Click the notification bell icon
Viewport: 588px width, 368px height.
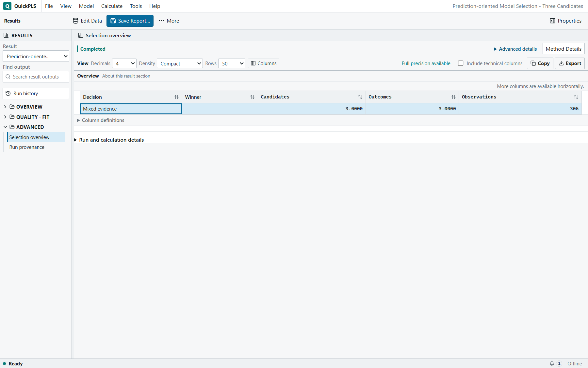point(552,363)
